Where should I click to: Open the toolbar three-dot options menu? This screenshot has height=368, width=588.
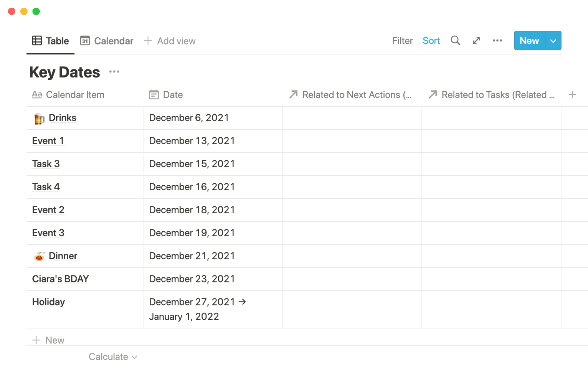[x=497, y=40]
